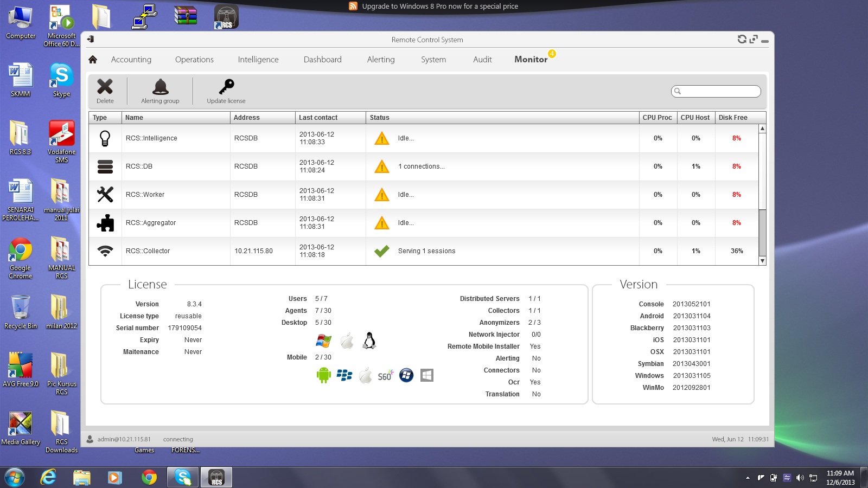Select the '1 connections...' status text

coord(421,166)
